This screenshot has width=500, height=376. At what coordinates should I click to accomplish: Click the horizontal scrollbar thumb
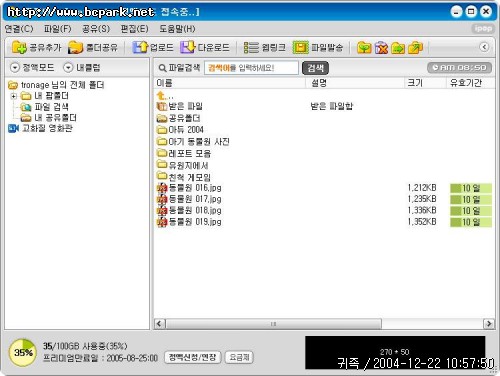(x=273, y=324)
